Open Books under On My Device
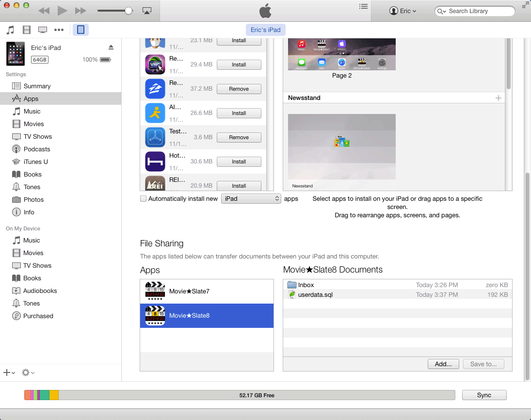531x420 pixels. [x=61, y=278]
